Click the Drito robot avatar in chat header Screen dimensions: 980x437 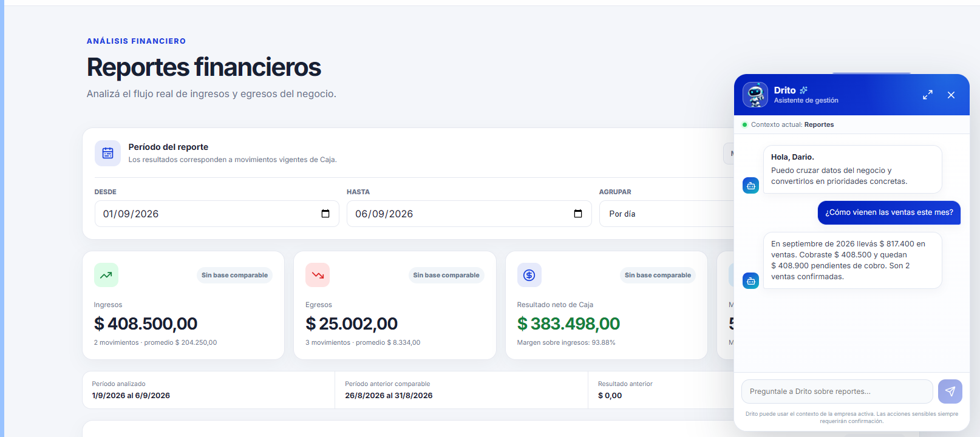point(755,95)
